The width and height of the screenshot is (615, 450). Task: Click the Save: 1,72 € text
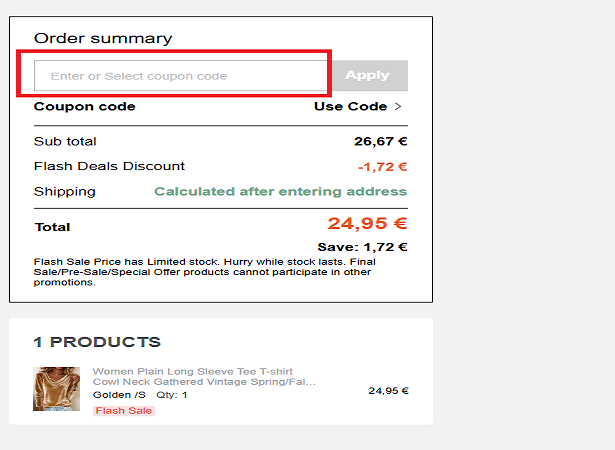coord(362,247)
